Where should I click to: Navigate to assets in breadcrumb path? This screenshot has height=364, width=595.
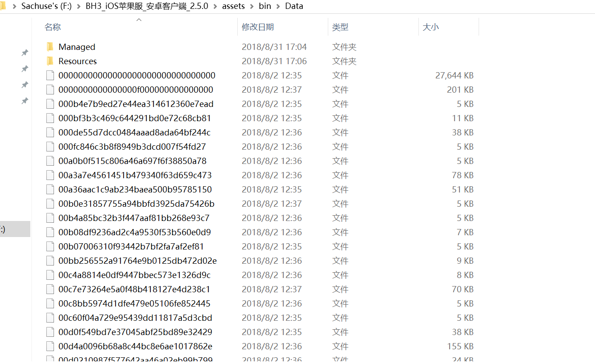pos(233,6)
